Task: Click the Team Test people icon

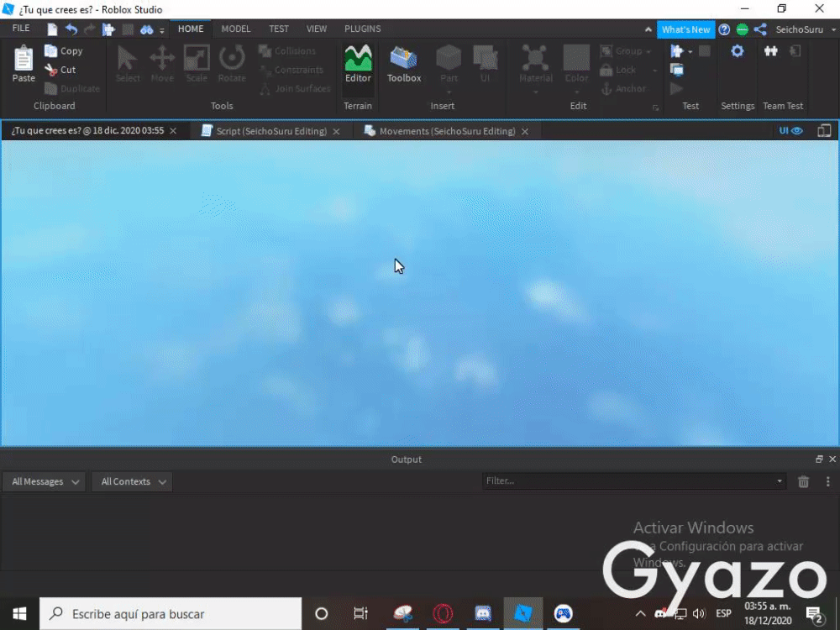Action: (771, 51)
